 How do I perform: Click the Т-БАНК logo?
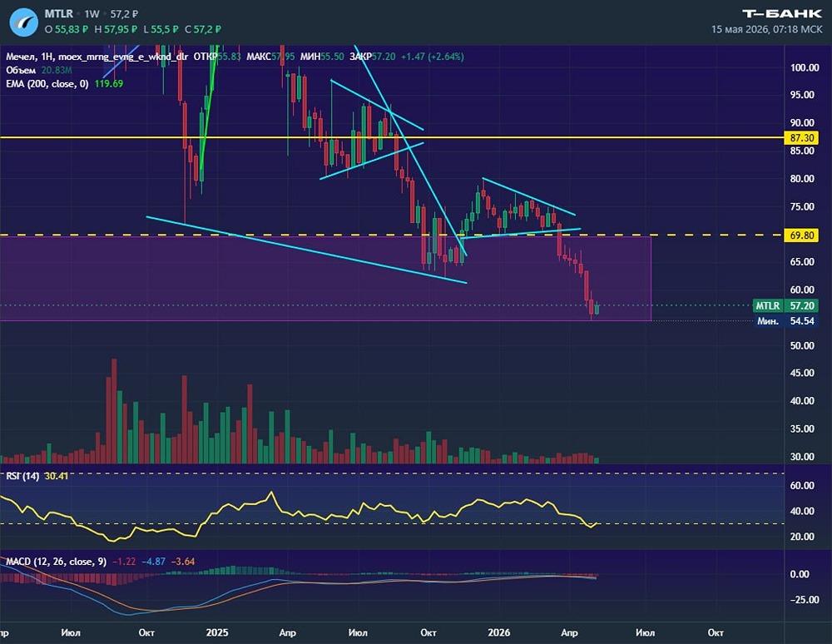click(781, 14)
